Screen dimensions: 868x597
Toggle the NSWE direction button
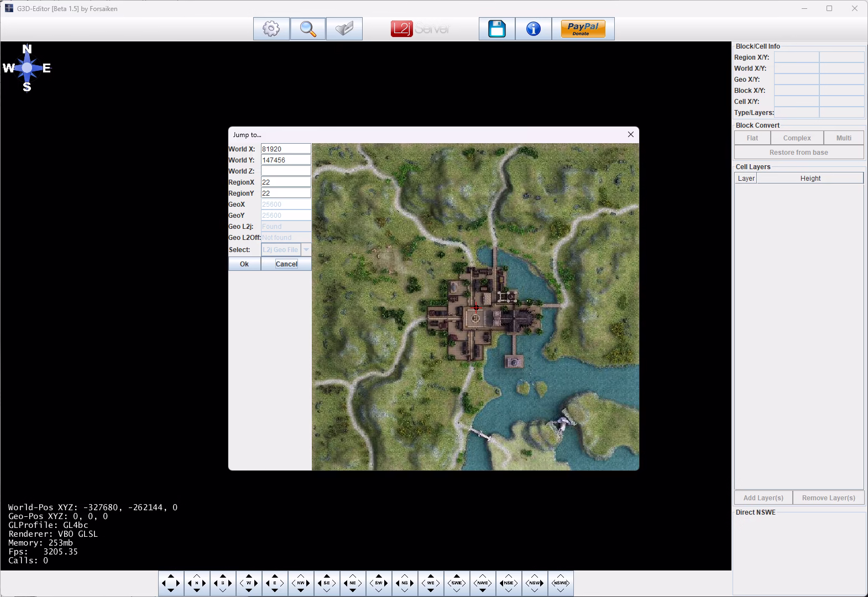pyautogui.click(x=560, y=583)
